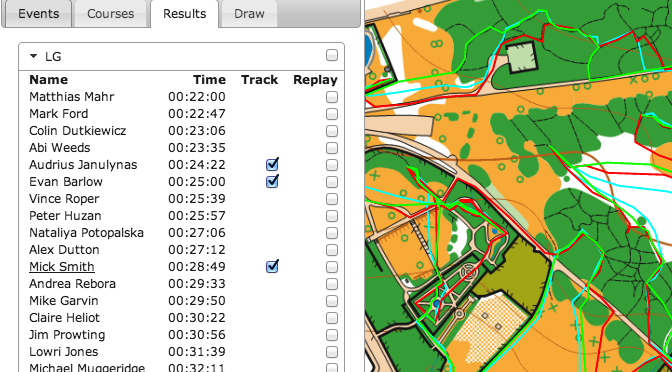The height and width of the screenshot is (372, 672).
Task: Check replay box for Abi Weeds
Action: coord(331,148)
